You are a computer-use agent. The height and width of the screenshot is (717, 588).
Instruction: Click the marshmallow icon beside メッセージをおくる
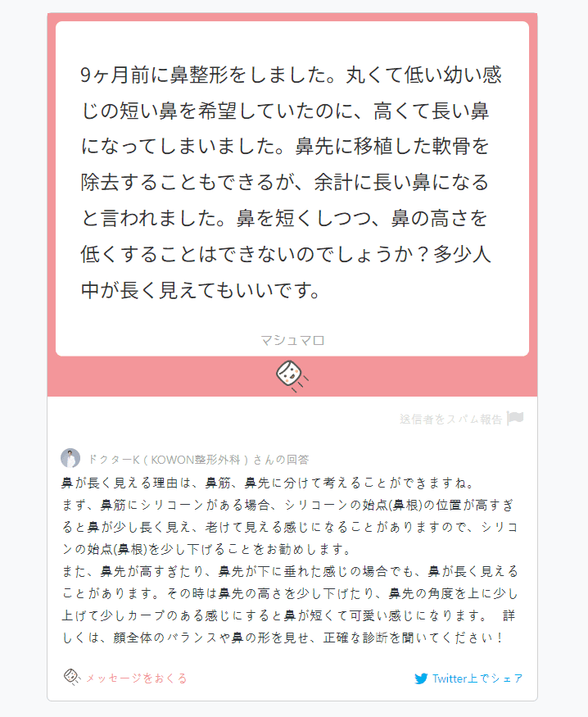coord(72,677)
